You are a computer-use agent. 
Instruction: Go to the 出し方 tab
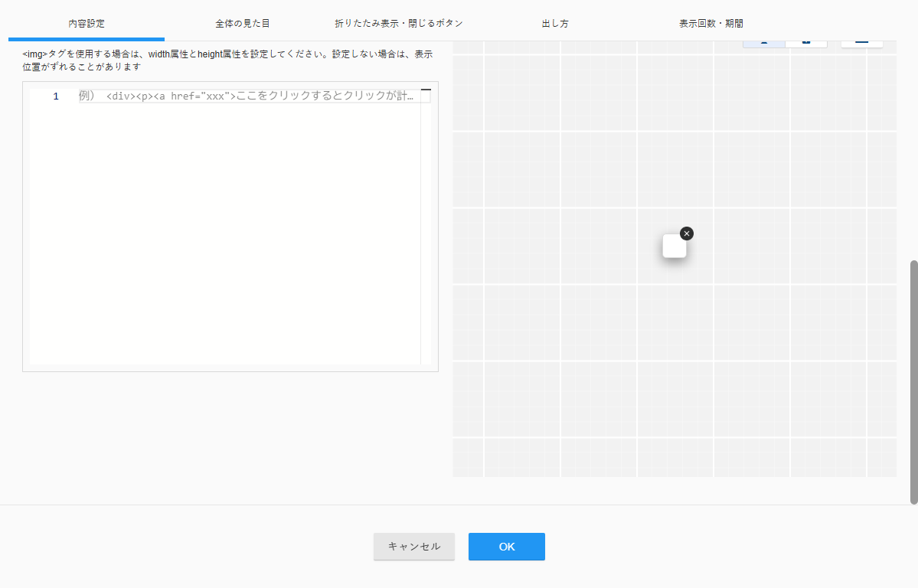[x=555, y=24]
